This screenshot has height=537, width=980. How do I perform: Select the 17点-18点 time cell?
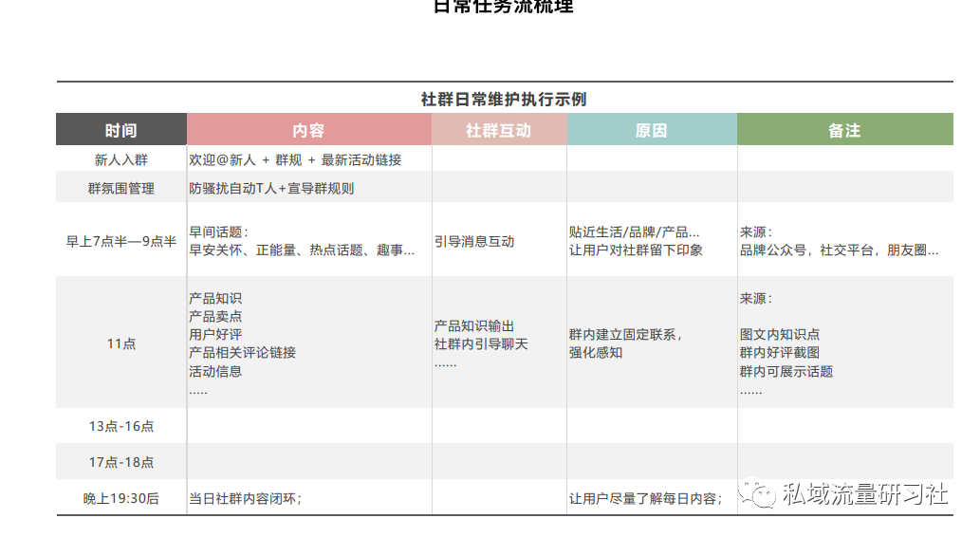(x=121, y=463)
